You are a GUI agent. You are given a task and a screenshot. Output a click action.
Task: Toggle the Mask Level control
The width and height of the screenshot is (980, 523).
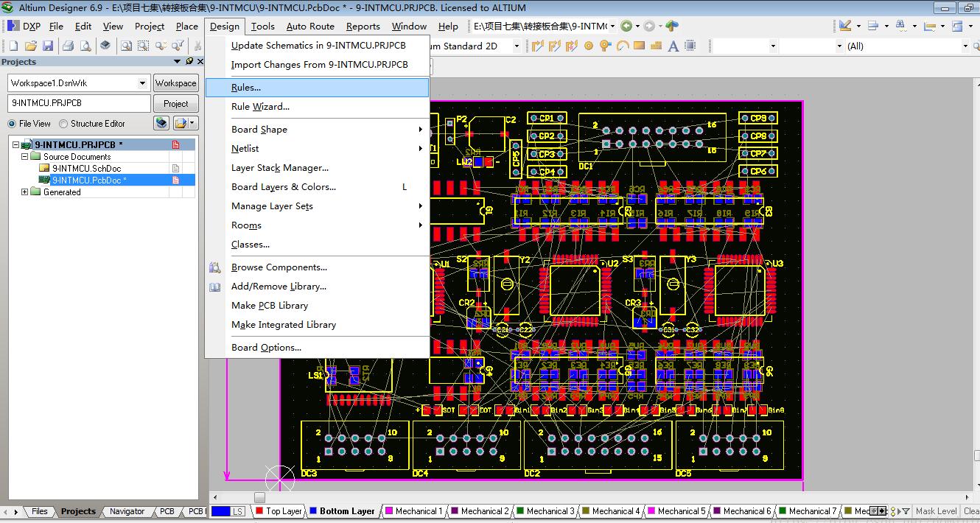[x=937, y=510]
